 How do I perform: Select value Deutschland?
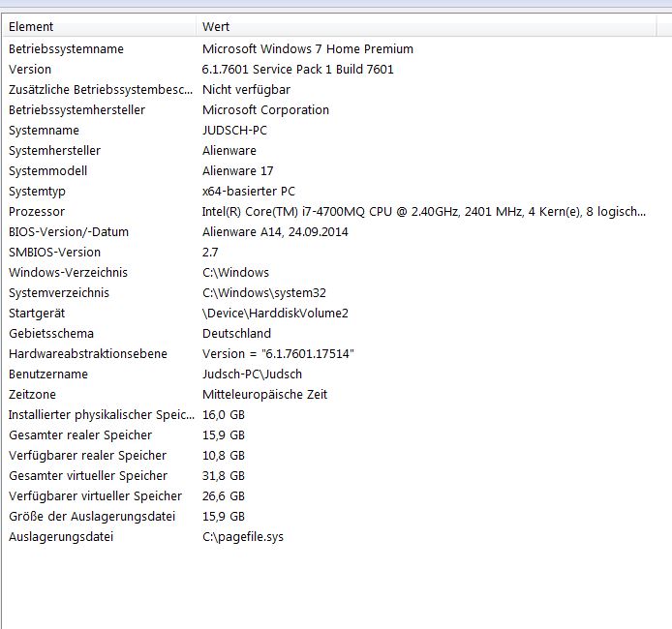pyautogui.click(x=236, y=334)
